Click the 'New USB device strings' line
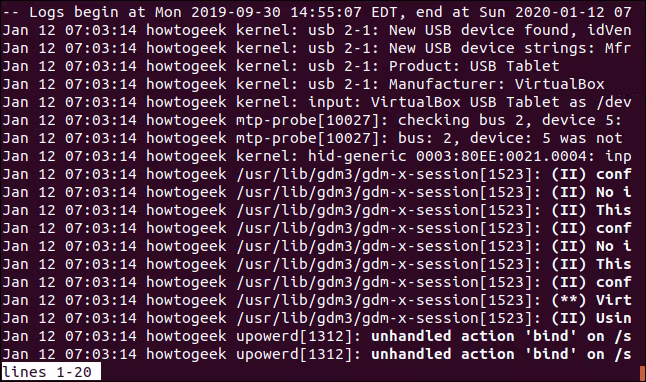 [x=317, y=48]
